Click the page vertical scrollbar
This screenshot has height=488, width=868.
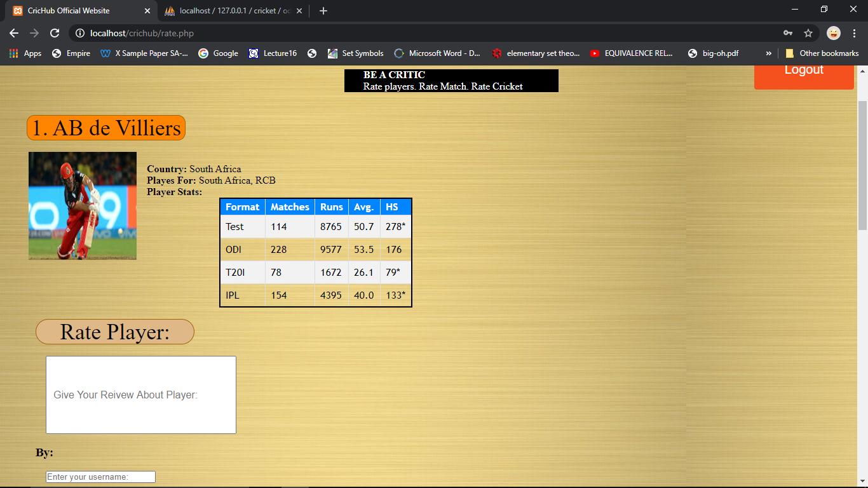tap(862, 165)
